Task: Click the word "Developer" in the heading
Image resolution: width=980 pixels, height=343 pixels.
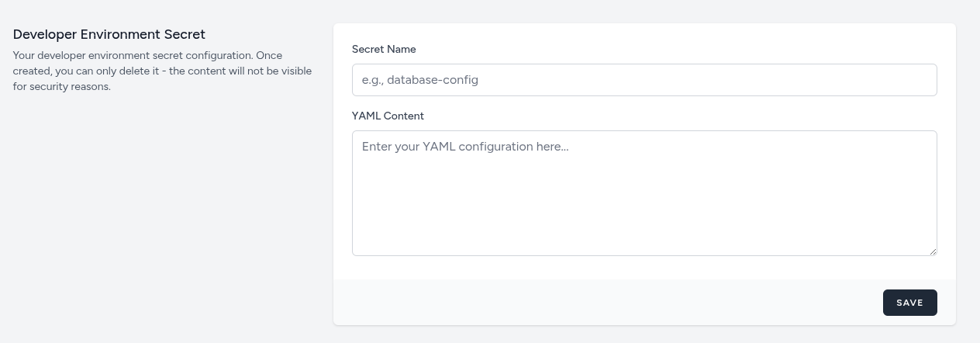Action: click(45, 34)
